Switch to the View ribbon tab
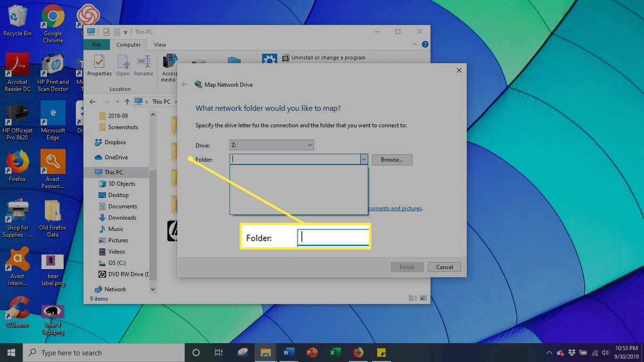 pos(160,45)
